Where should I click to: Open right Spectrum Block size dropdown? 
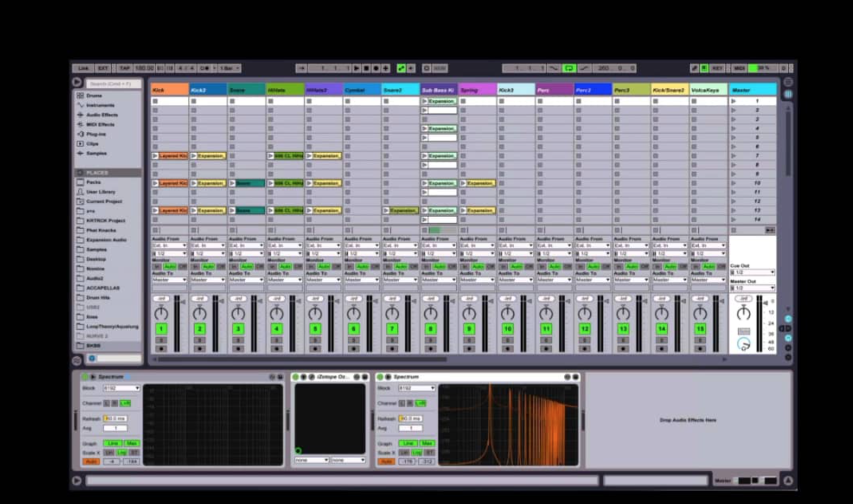coord(417,388)
